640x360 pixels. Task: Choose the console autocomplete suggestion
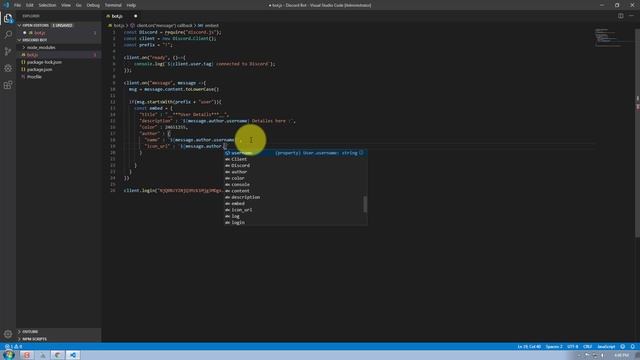tap(295, 184)
